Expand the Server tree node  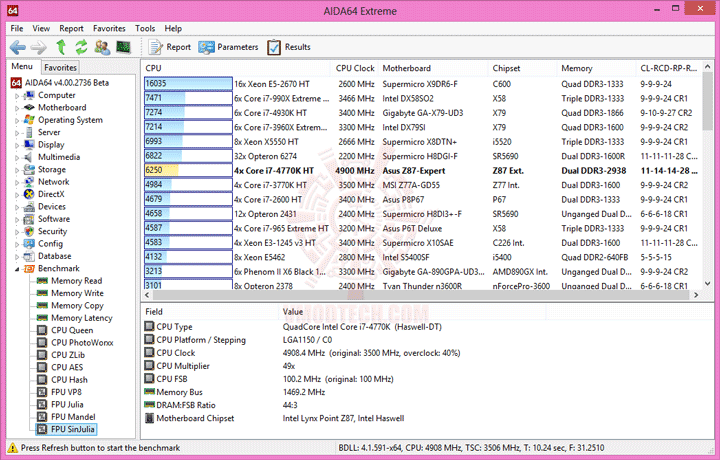(x=17, y=133)
